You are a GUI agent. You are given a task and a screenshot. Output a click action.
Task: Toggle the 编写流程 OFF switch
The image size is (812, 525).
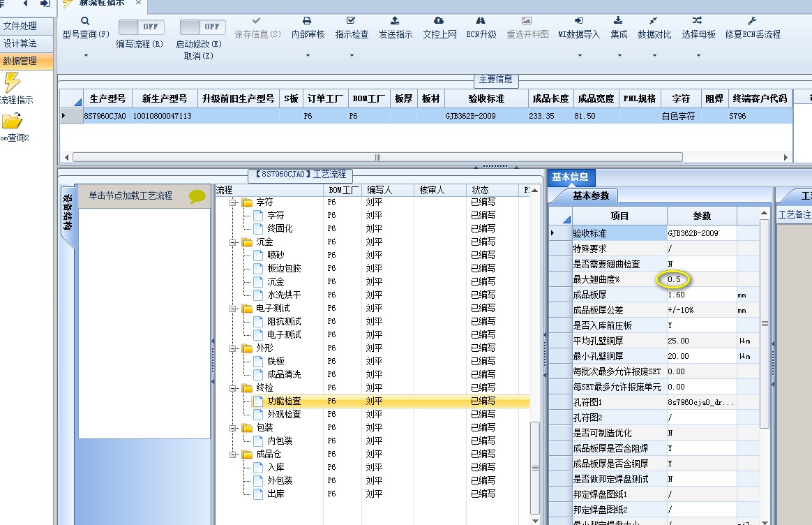point(141,27)
